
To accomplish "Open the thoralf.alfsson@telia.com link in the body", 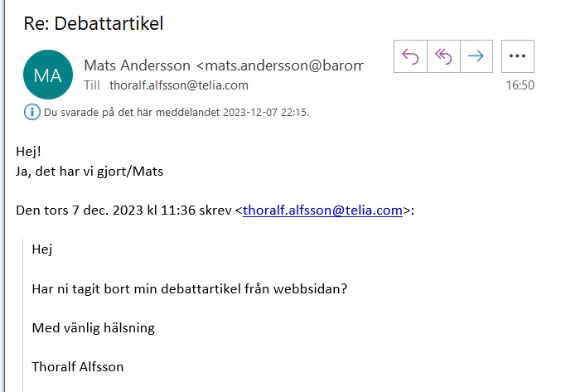I will point(323,211).
